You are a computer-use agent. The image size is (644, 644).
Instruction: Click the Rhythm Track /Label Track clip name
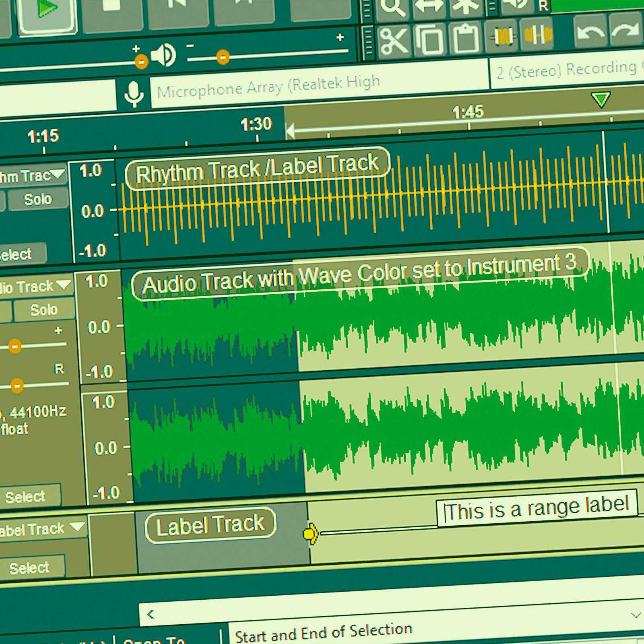click(258, 169)
